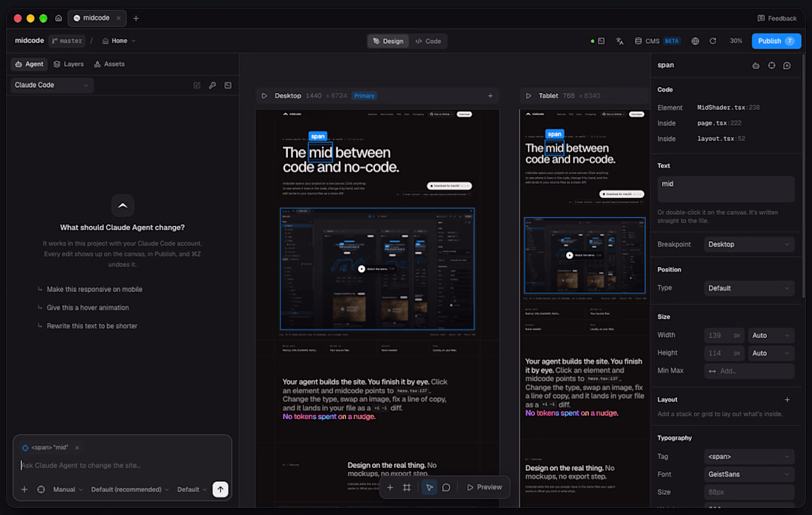Screen dimensions: 812x515
Task: Switch to Design mode
Action: pos(388,41)
